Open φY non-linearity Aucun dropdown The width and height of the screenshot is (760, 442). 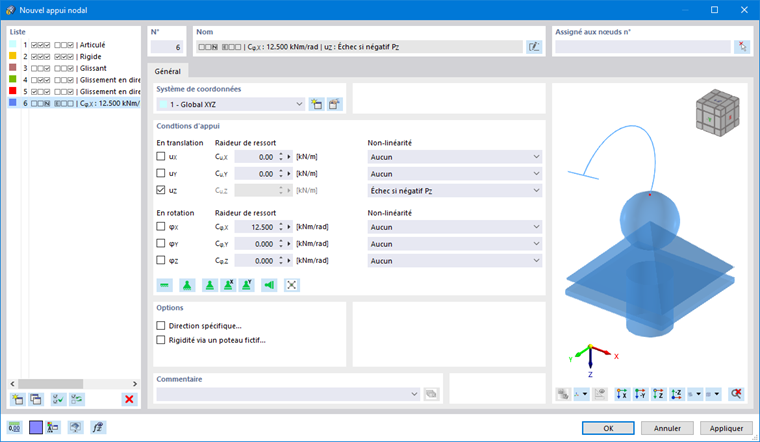[x=455, y=244]
